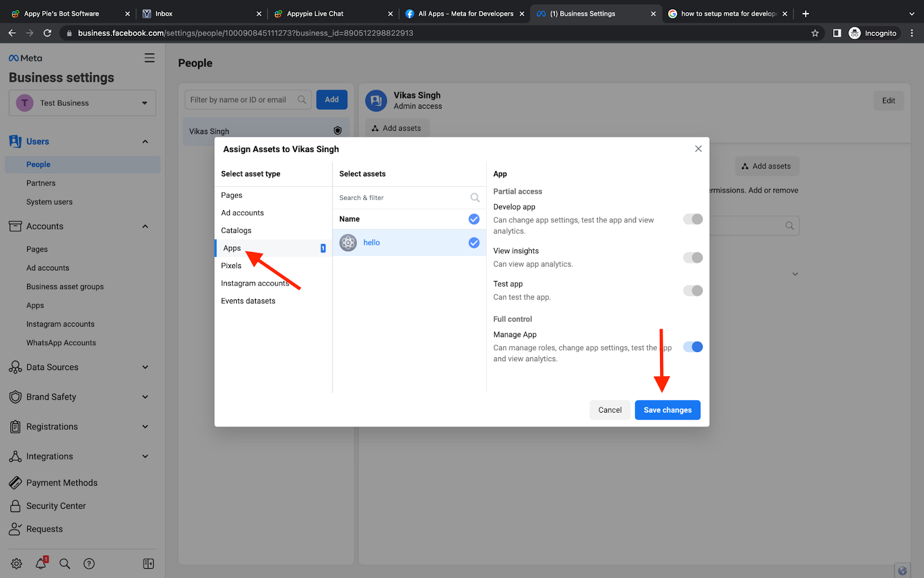This screenshot has height=578, width=924.
Task: Reload the page with the refresh icon
Action: (x=47, y=33)
